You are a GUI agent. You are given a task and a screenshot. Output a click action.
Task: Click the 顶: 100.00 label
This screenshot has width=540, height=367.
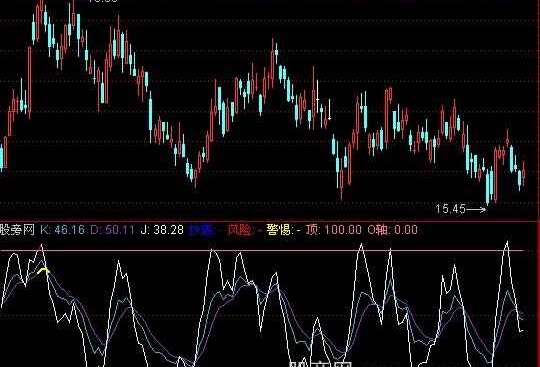(334, 230)
